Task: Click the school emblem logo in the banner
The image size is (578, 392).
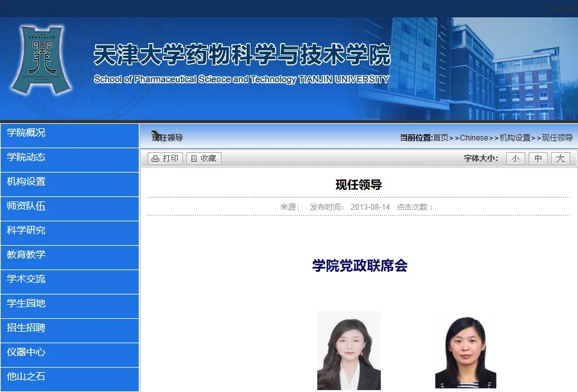Action: (41, 60)
